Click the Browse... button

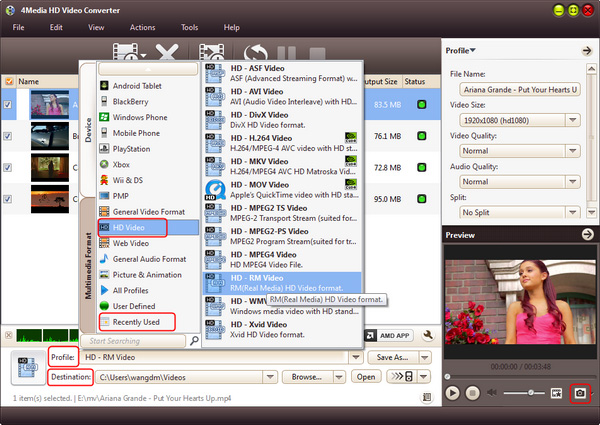[x=311, y=377]
